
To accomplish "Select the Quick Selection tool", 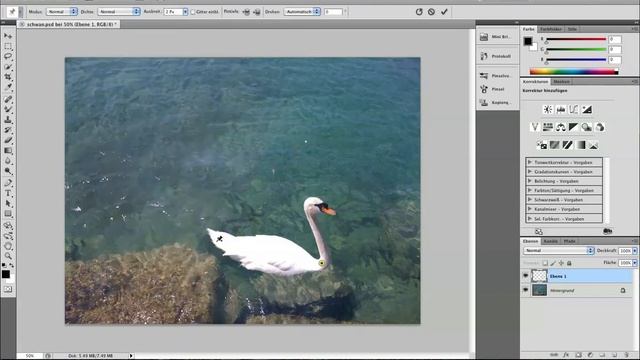I will (8, 67).
